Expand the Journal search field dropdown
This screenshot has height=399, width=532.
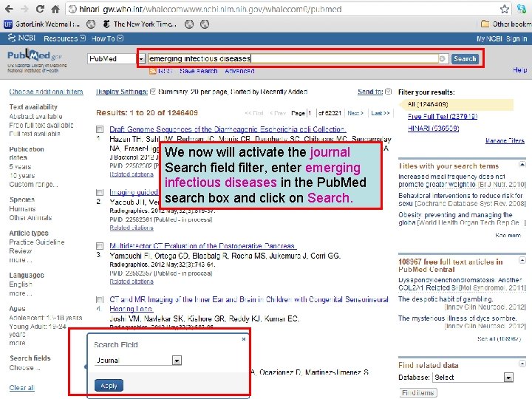(x=177, y=361)
